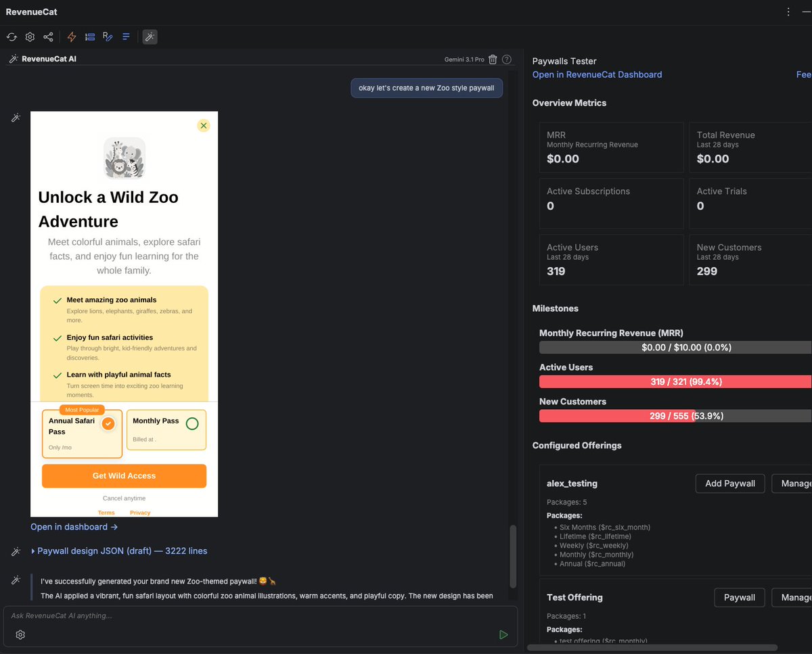Viewport: 812px width, 654px height.
Task: Click the wand icon beside the paywall preview
Action: point(16,118)
